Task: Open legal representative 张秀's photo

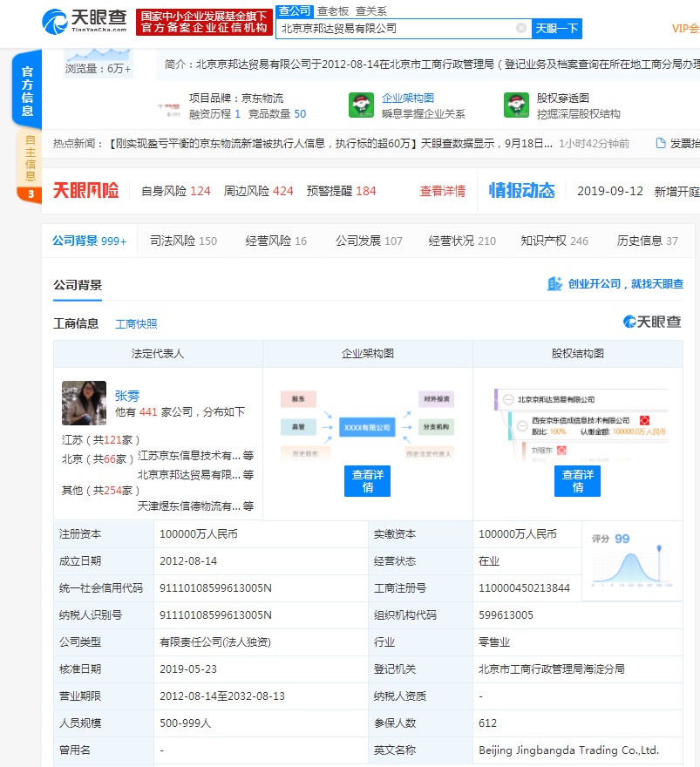Action: [x=85, y=403]
